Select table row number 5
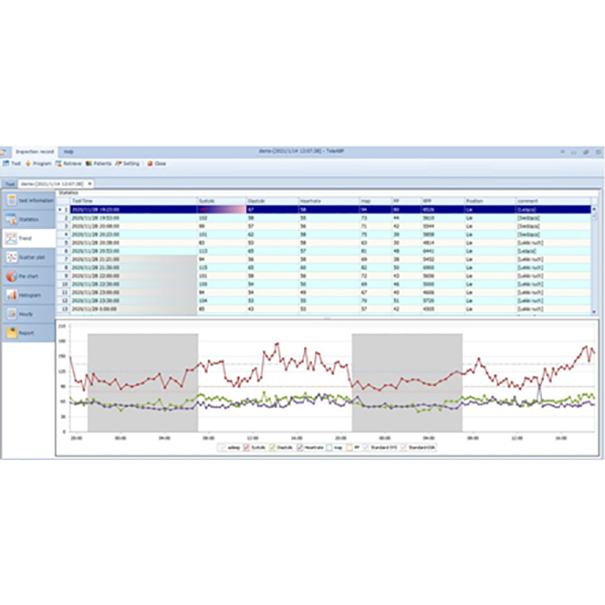 [324, 243]
